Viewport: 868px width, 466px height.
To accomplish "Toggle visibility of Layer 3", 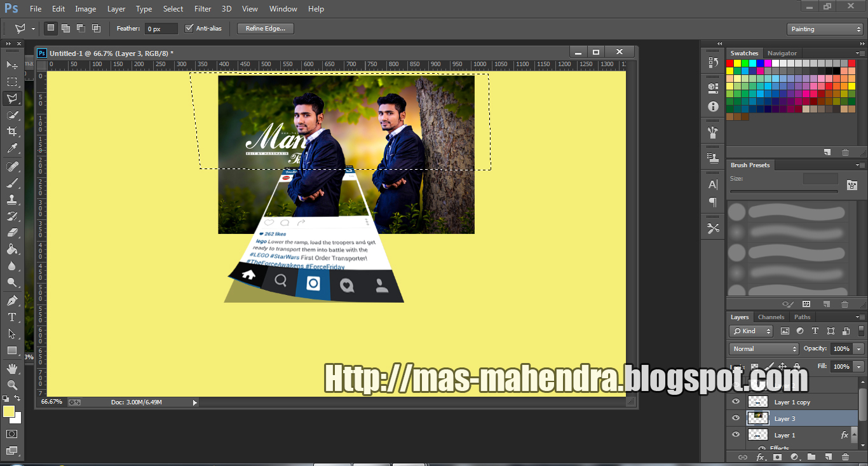I will click(x=736, y=418).
